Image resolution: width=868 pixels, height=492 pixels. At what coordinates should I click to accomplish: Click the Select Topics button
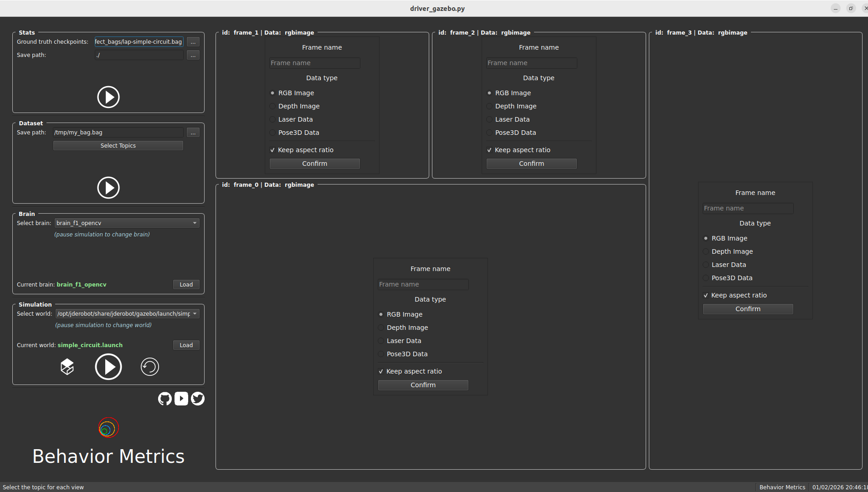pyautogui.click(x=118, y=146)
